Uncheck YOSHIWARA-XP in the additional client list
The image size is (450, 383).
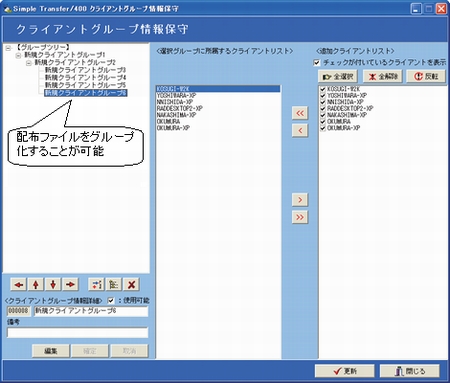tap(323, 96)
